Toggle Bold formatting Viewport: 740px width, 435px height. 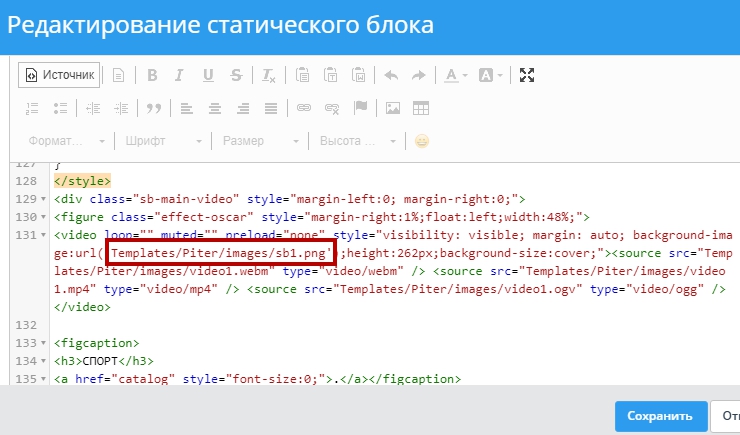point(152,75)
